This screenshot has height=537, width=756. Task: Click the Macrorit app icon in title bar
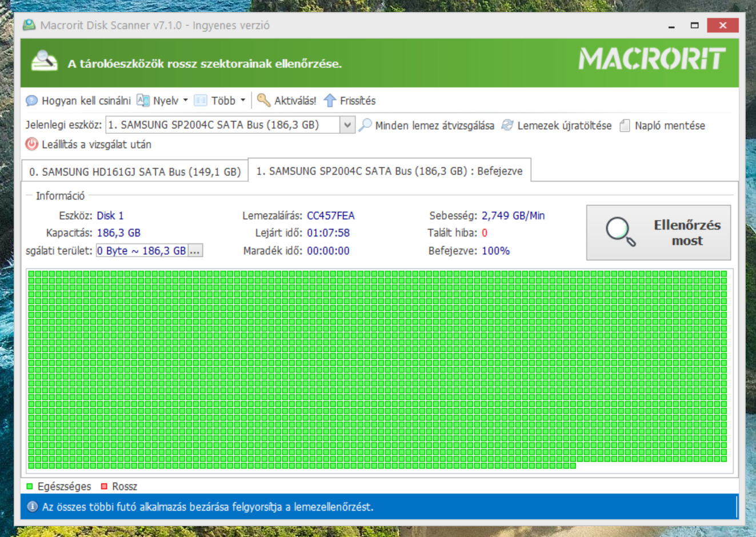point(29,25)
